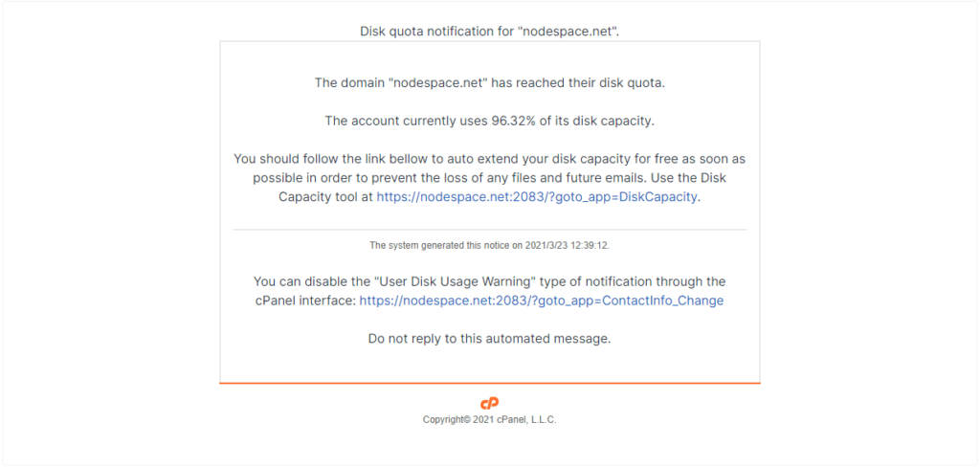980x468 pixels.
Task: Click the Copyright 2021 cPanel footer text
Action: [489, 420]
